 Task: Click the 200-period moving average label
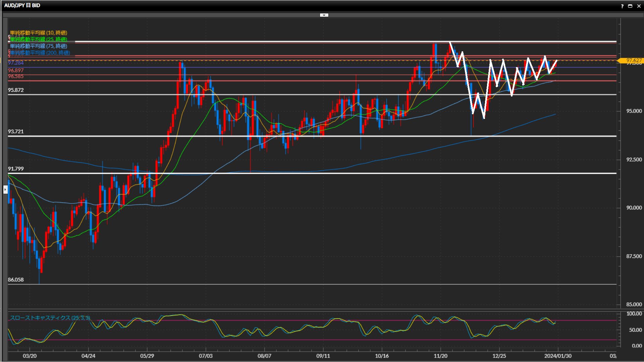pos(40,53)
